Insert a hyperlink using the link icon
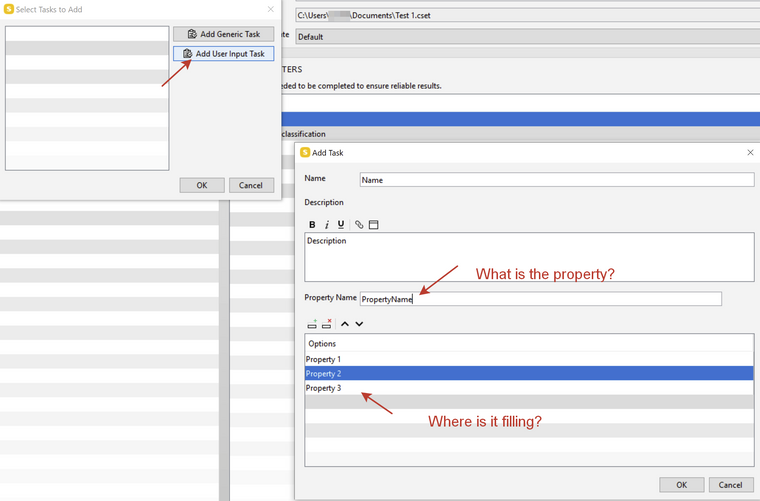 [359, 224]
